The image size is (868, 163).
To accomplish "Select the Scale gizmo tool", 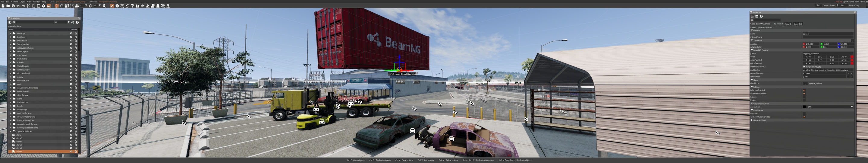I will pyautogui.click(x=67, y=6).
